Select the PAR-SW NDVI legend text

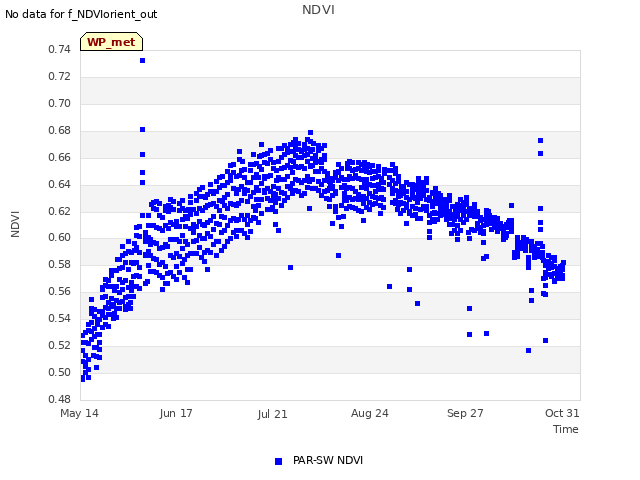click(x=328, y=460)
